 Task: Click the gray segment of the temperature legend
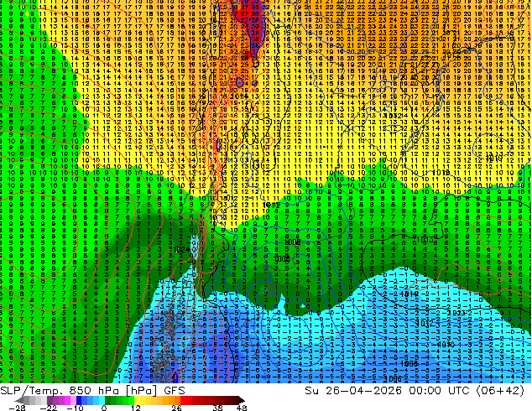coord(30,400)
